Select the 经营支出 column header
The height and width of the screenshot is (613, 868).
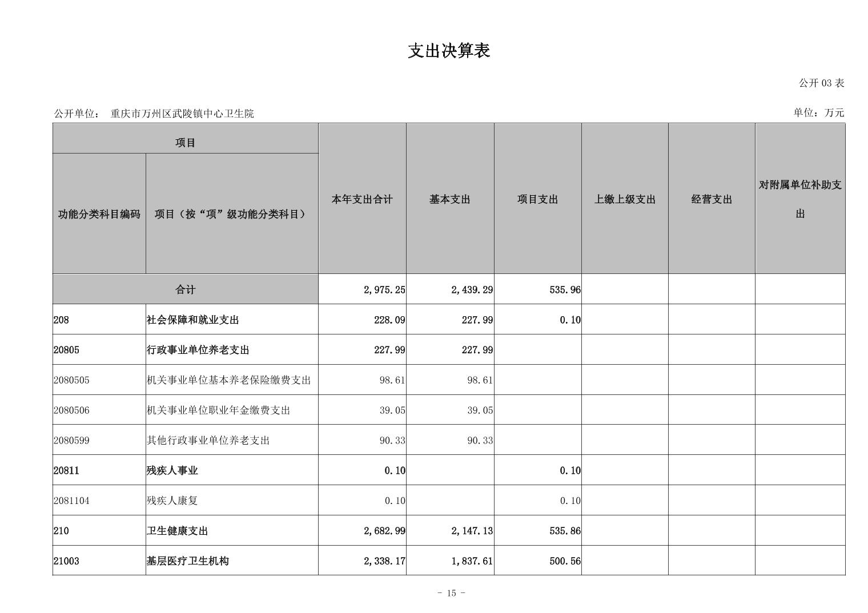[x=712, y=199]
